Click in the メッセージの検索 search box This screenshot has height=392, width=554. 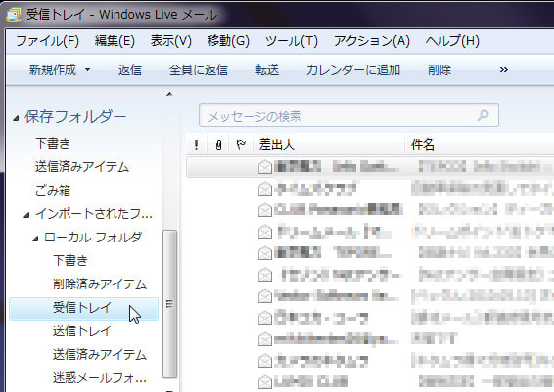(348, 115)
